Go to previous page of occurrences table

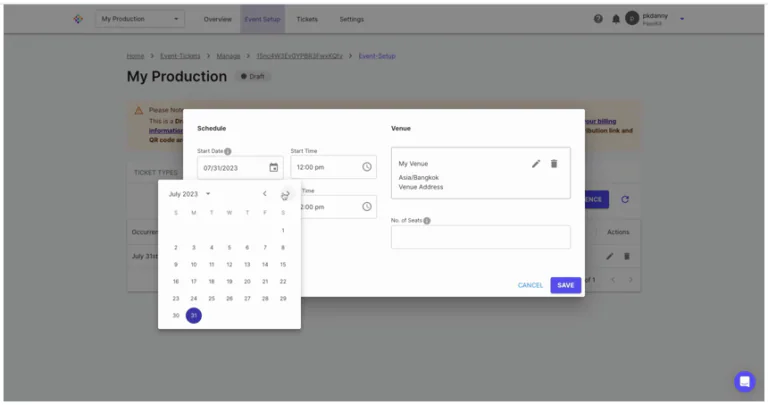coord(613,280)
